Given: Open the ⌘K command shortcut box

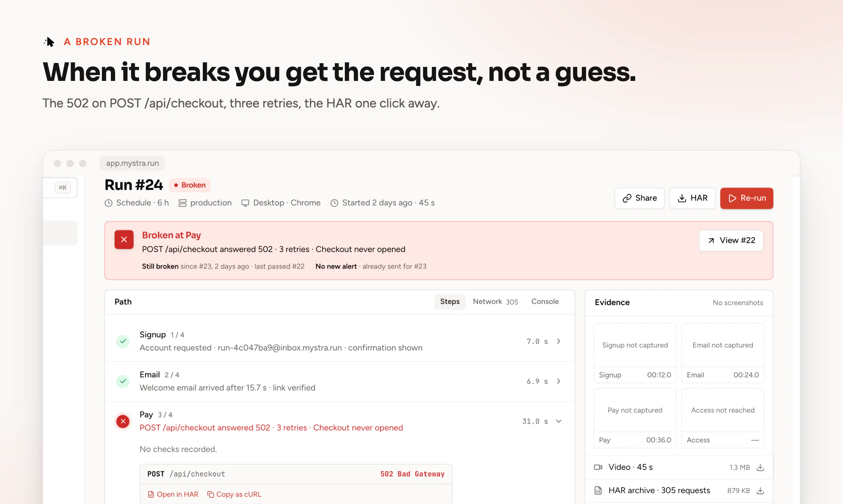Looking at the screenshot, I should point(63,187).
